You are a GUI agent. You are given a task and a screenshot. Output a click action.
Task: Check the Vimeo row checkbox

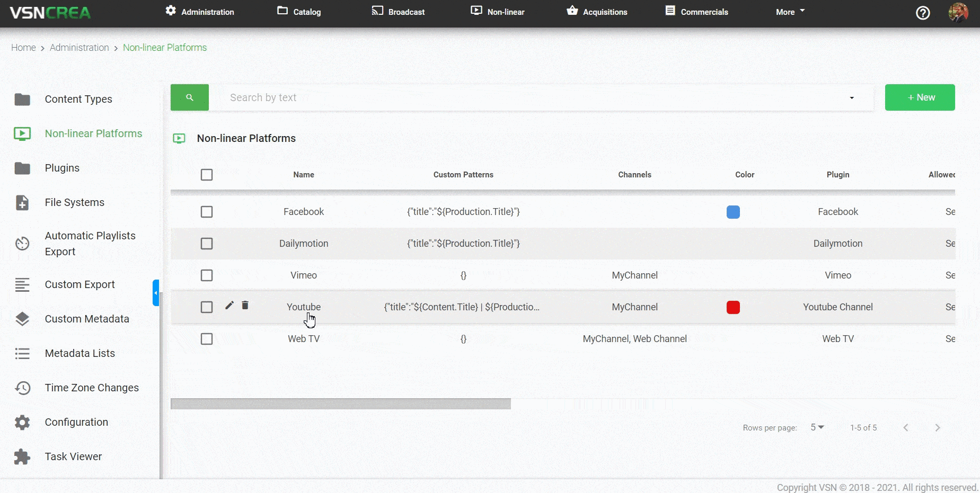click(207, 275)
